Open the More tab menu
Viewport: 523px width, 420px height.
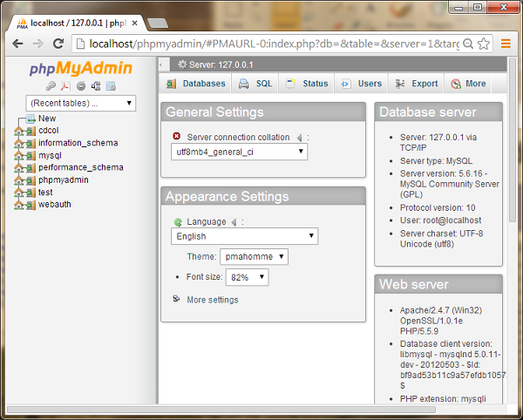pos(468,84)
